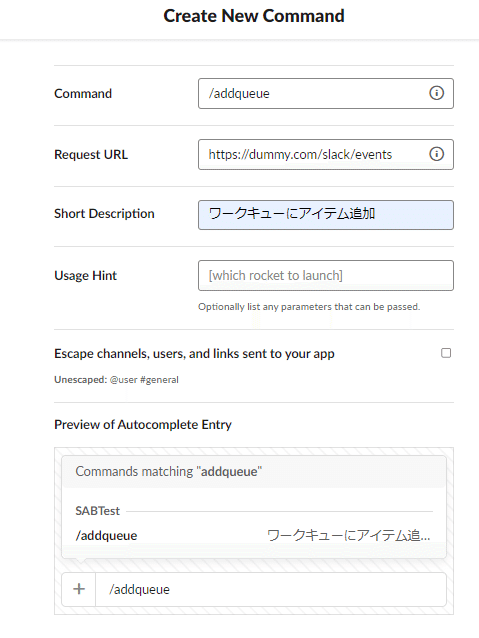Click the Escape channels, users, and links label
Image resolution: width=479 pixels, height=638 pixels.
pos(194,354)
